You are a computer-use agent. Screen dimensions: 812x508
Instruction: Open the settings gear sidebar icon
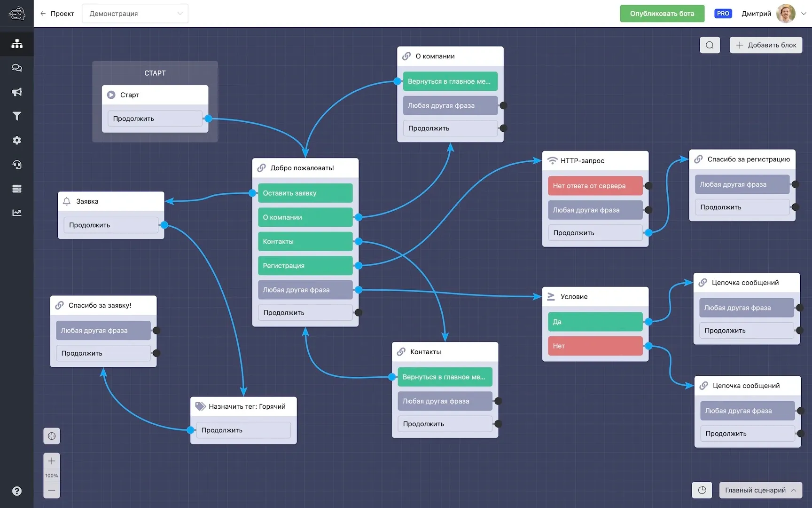pos(17,140)
